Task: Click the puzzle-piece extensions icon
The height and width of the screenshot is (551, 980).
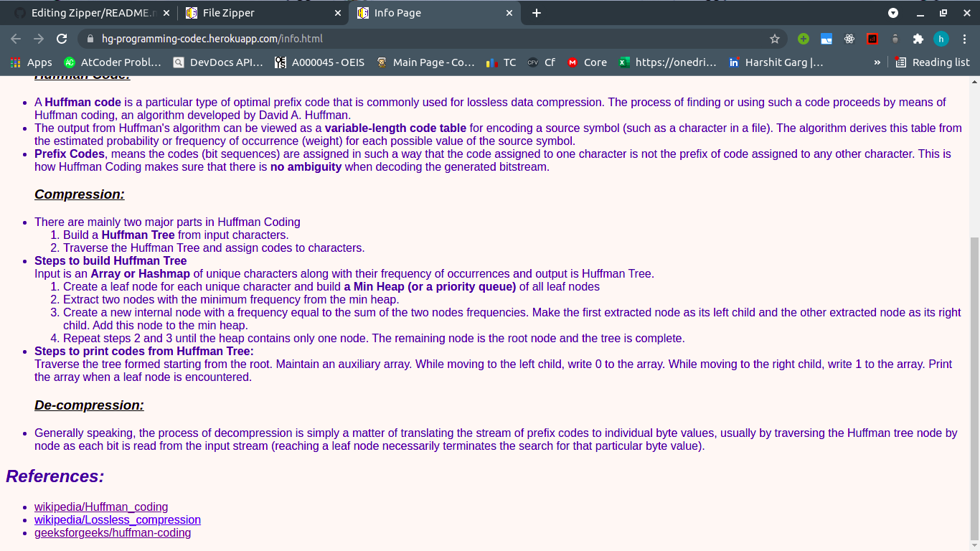Action: tap(919, 39)
